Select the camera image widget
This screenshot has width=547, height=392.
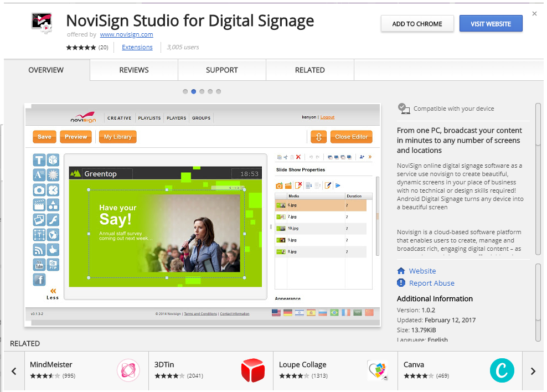tap(39, 190)
